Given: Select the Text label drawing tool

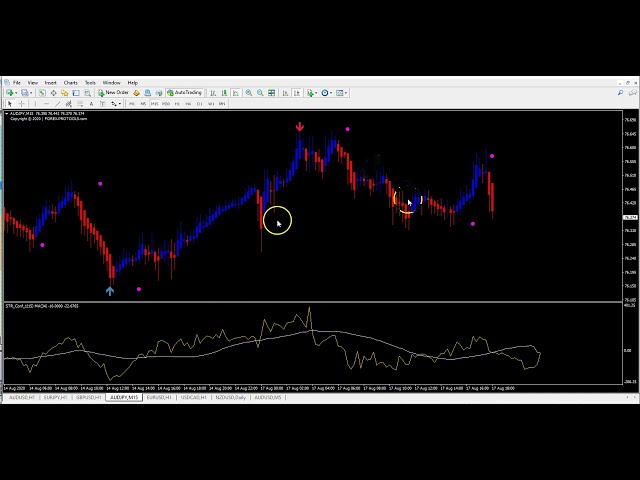Looking at the screenshot, I should click(x=91, y=103).
